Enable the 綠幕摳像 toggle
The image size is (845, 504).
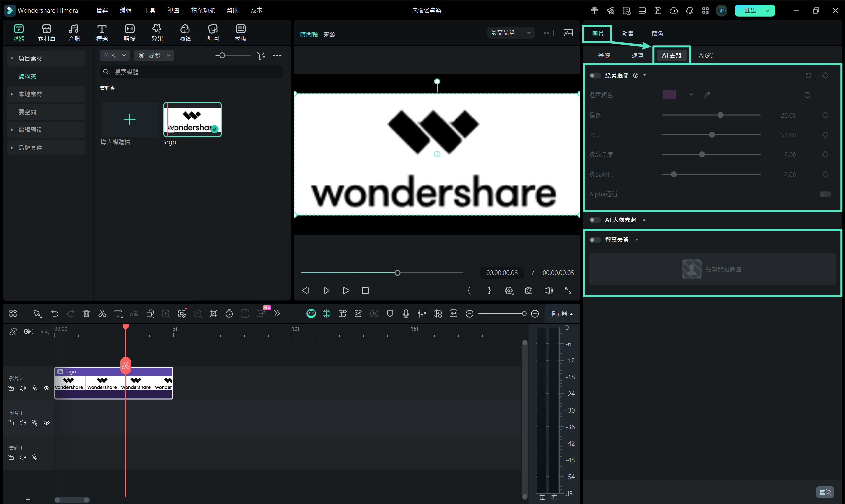595,75
